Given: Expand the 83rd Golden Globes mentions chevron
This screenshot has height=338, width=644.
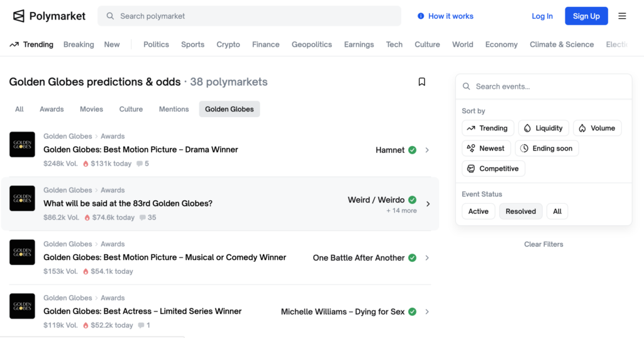Looking at the screenshot, I should click(428, 204).
